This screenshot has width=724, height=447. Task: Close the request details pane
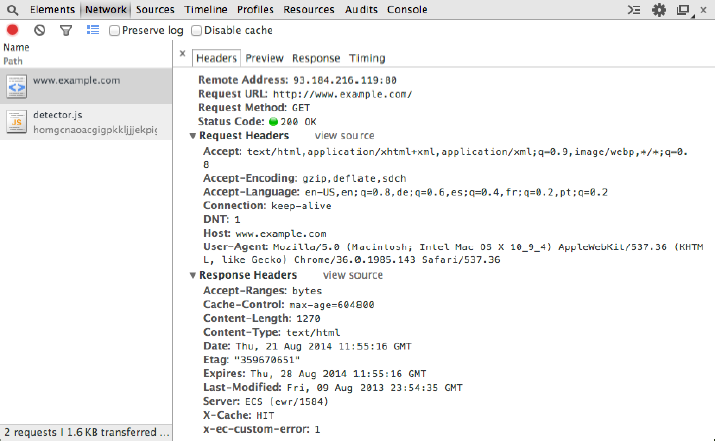[x=182, y=54]
